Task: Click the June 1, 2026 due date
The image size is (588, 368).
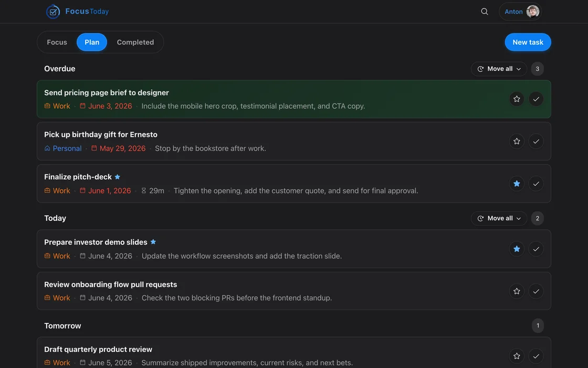Action: point(110,191)
